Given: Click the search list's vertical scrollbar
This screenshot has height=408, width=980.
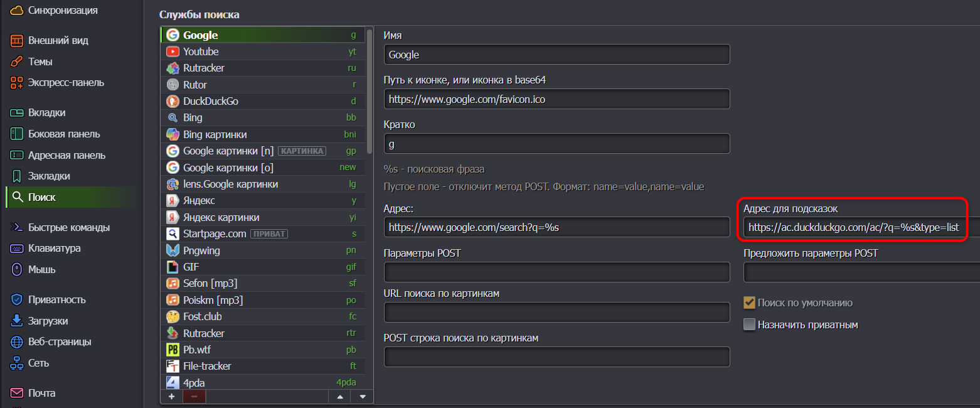Looking at the screenshot, I should coord(370,91).
